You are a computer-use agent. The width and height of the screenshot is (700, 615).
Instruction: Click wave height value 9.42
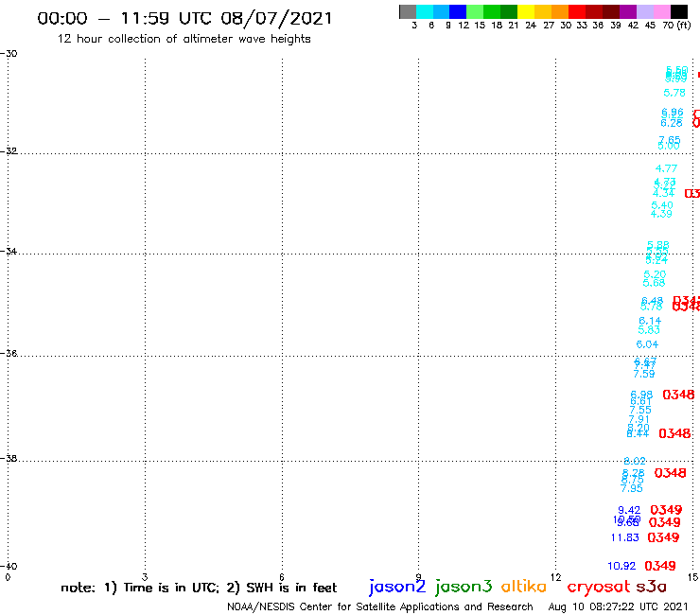(x=629, y=510)
